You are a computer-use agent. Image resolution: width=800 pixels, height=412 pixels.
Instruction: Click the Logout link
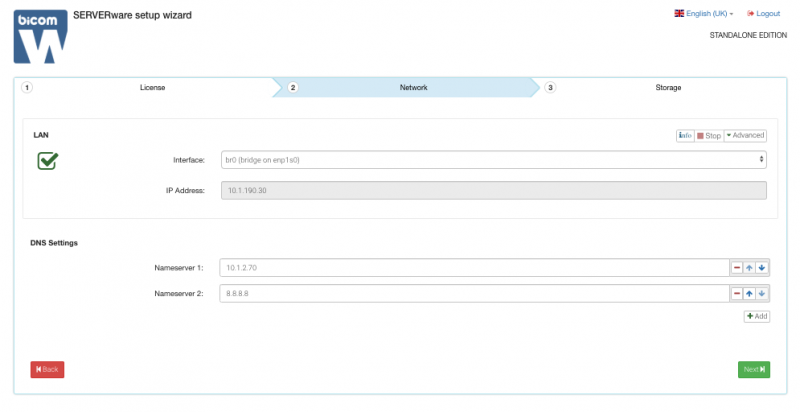763,14
